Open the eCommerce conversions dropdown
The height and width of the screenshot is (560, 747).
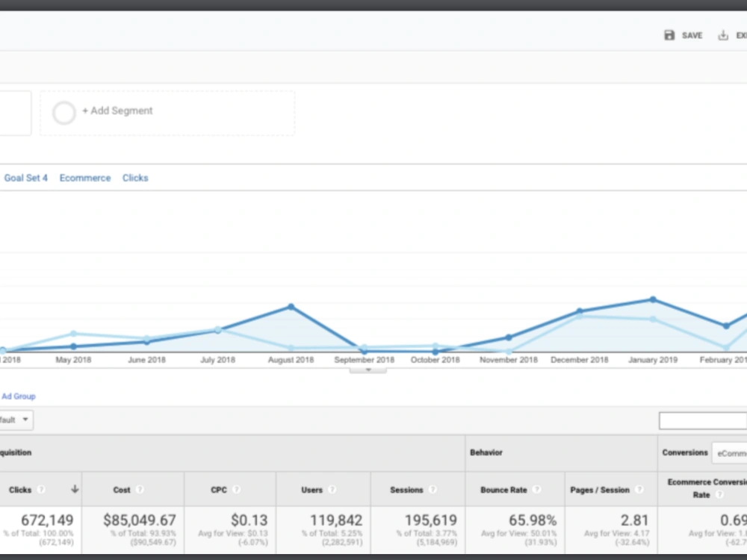[729, 453]
